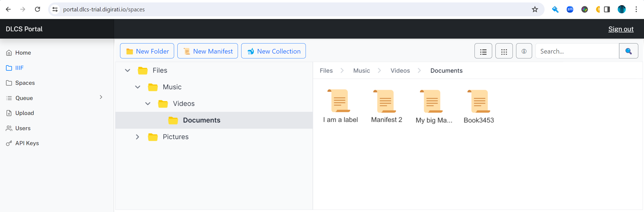The image size is (644, 212).
Task: Open site information icon in address bar
Action: point(55,9)
